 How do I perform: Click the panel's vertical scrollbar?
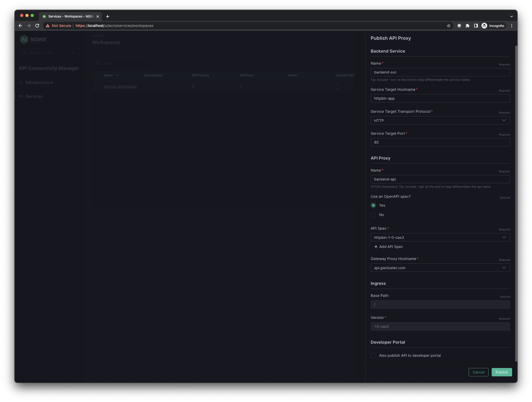tap(516, 203)
